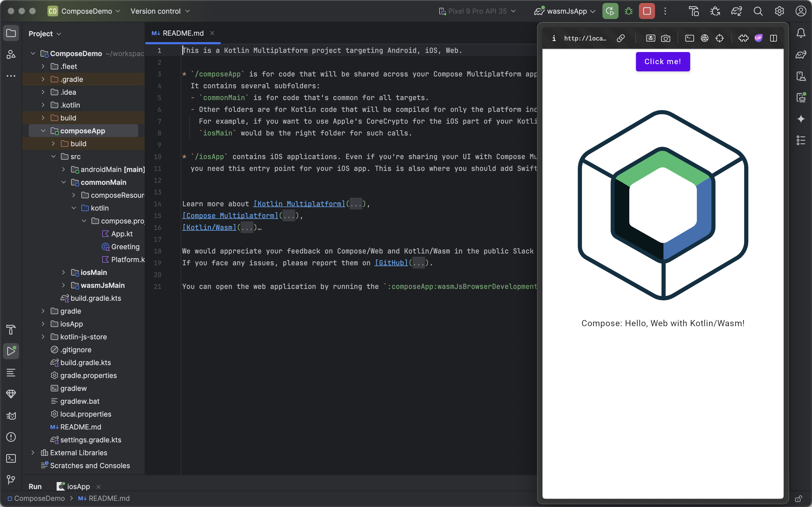Expand the .fleet folder
The height and width of the screenshot is (507, 812).
pos(43,67)
